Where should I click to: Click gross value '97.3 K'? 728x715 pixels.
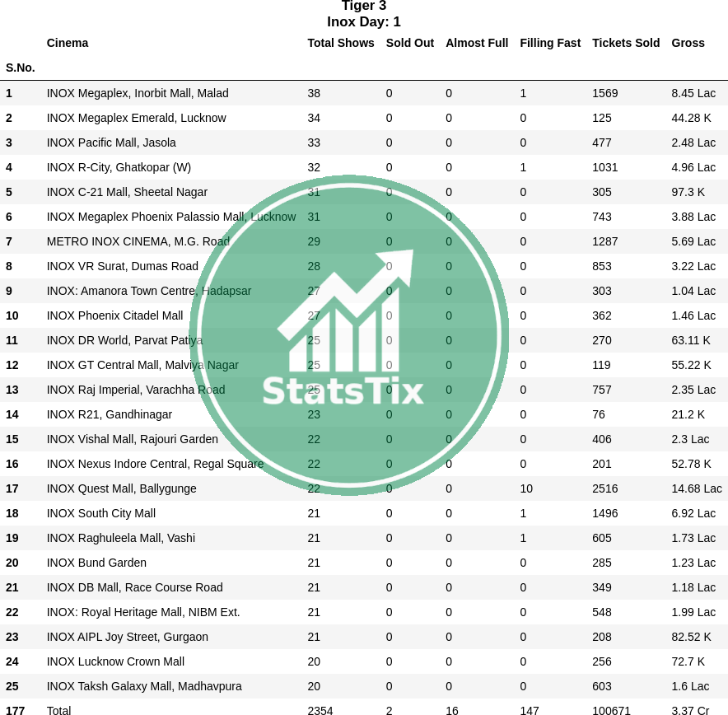click(688, 192)
